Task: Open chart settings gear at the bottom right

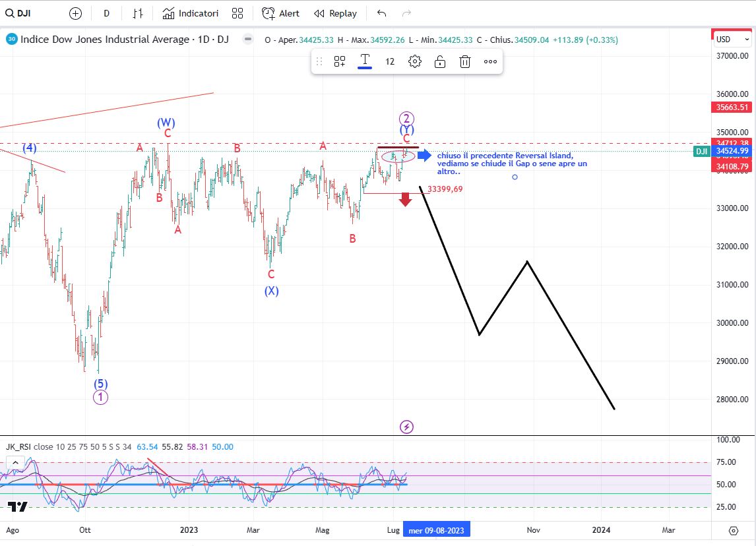Action: coord(734,531)
